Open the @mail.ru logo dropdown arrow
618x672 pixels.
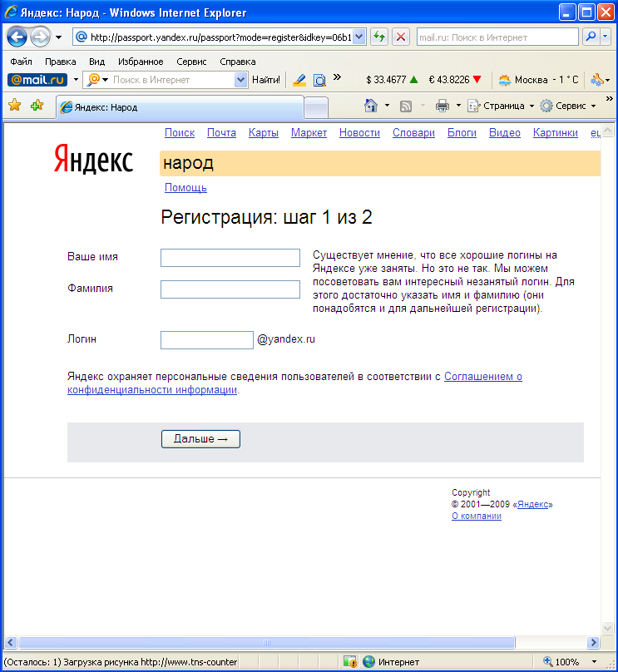point(76,80)
